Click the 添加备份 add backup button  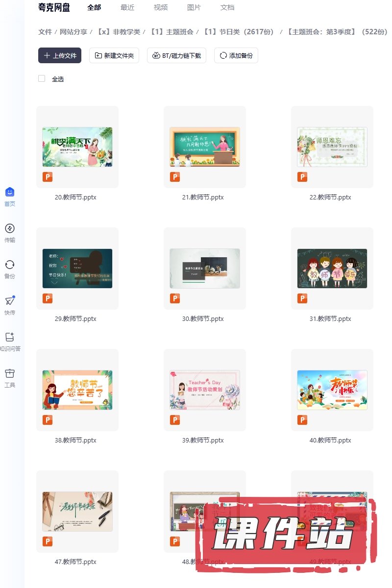[x=236, y=55]
